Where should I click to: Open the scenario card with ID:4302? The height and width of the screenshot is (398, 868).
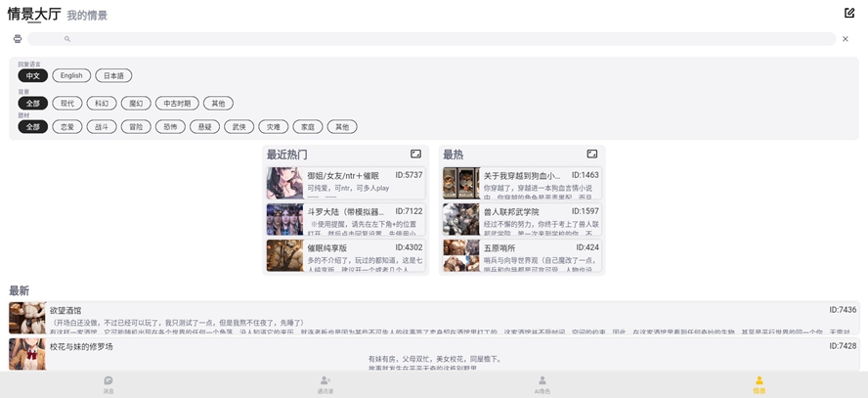pyautogui.click(x=346, y=255)
